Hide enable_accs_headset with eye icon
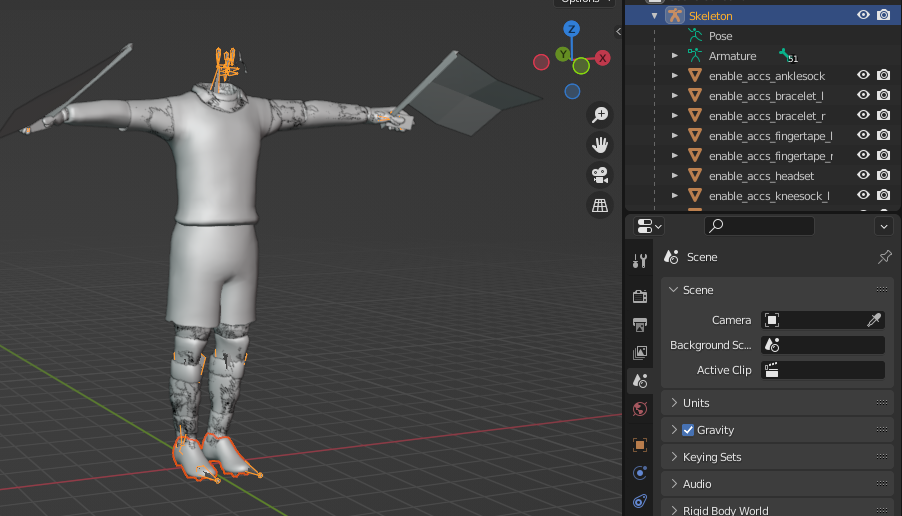The image size is (902, 516). 863,175
